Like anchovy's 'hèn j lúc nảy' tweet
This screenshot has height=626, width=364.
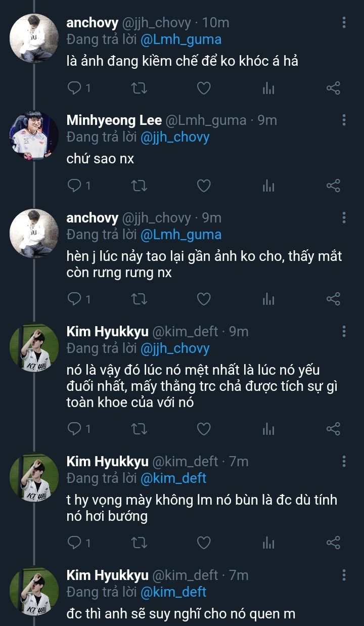203,299
